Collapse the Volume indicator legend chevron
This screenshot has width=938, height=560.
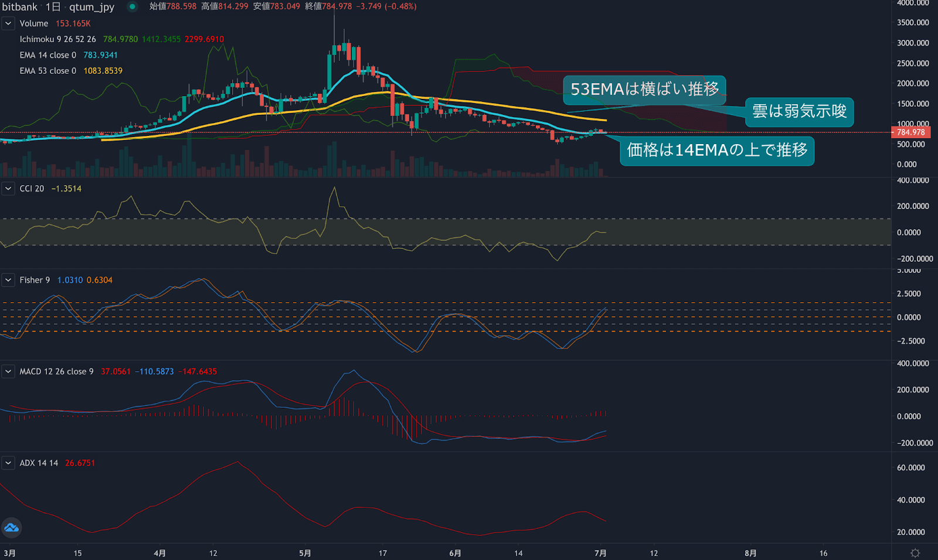pos(8,23)
